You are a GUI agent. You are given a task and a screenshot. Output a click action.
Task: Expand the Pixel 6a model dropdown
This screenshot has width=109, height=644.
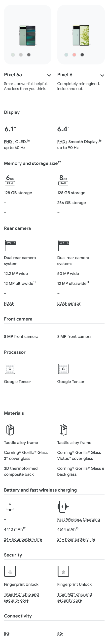point(49,75)
